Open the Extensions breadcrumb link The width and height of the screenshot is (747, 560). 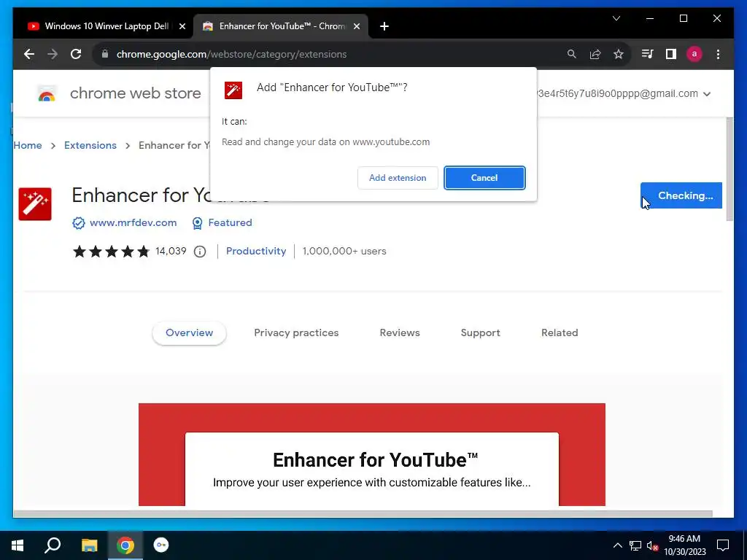(x=90, y=145)
